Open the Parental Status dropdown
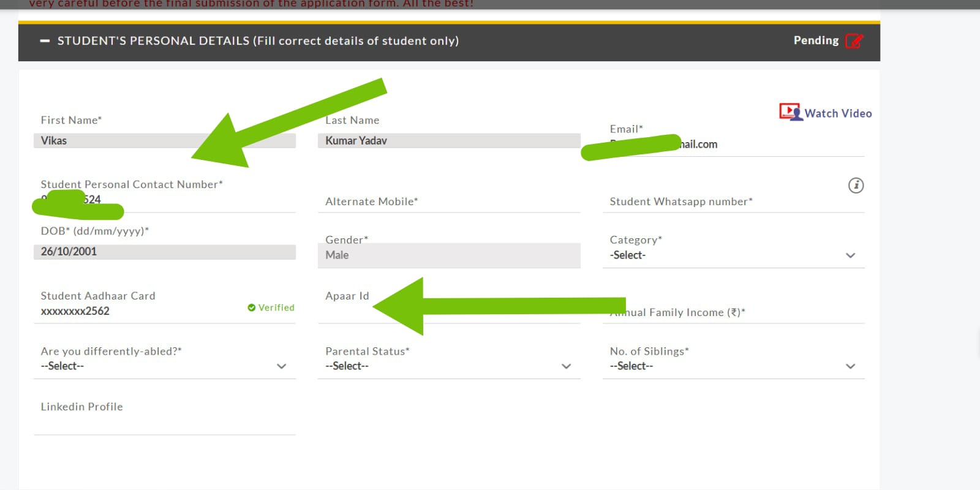 (449, 366)
